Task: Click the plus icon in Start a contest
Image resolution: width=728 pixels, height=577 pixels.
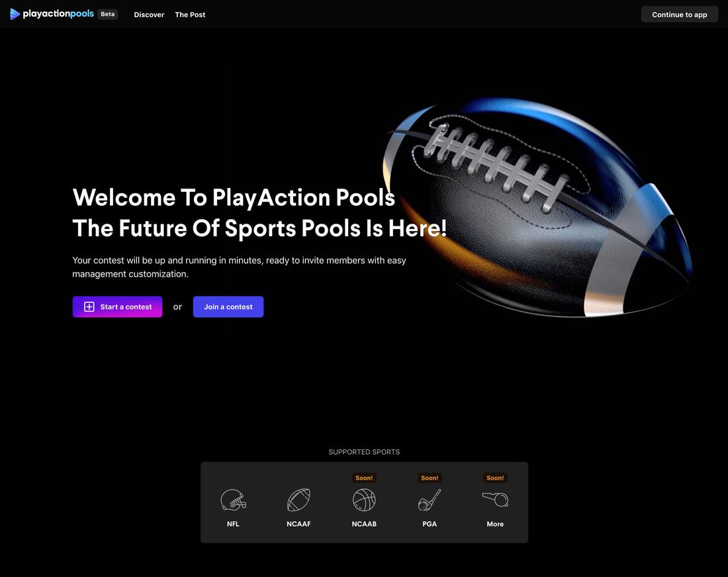Action: (89, 307)
